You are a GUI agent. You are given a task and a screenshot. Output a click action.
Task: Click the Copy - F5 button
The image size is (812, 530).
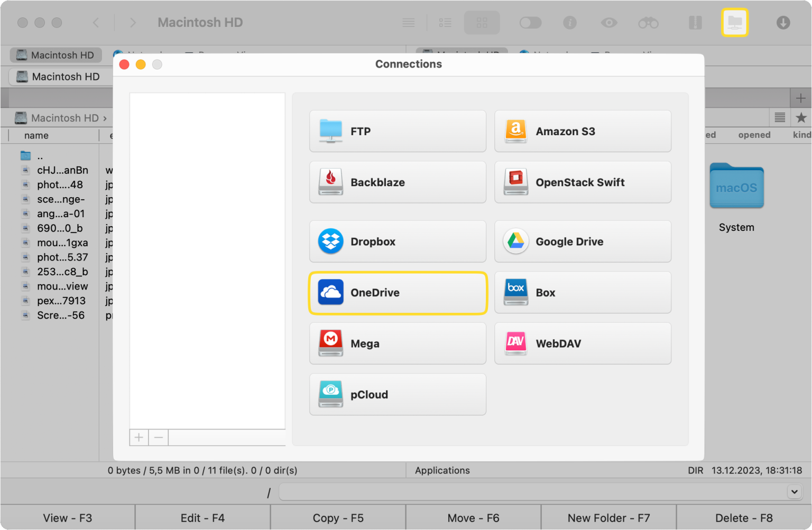(x=338, y=517)
